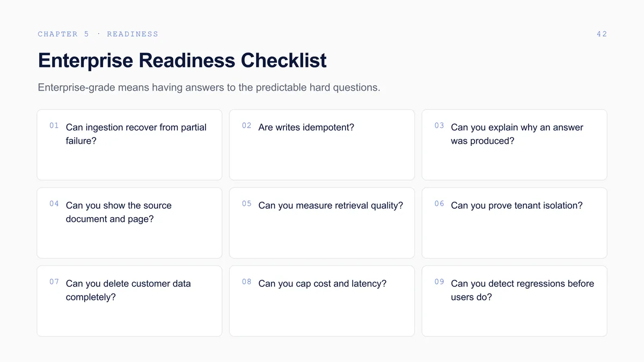
Task: Select the 'Can you explain why an answer' card
Action: click(515, 145)
